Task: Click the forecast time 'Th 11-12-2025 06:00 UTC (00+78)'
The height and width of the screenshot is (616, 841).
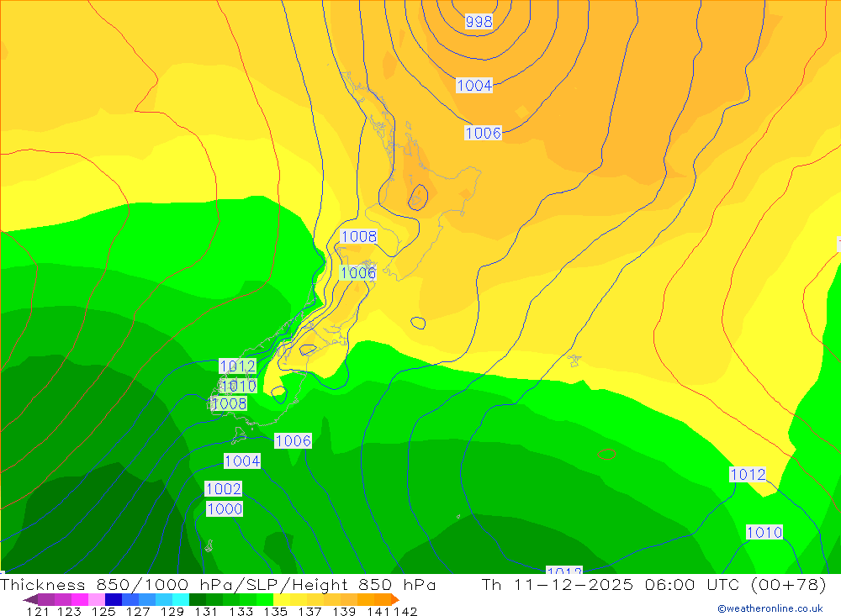Action: pyautogui.click(x=653, y=584)
